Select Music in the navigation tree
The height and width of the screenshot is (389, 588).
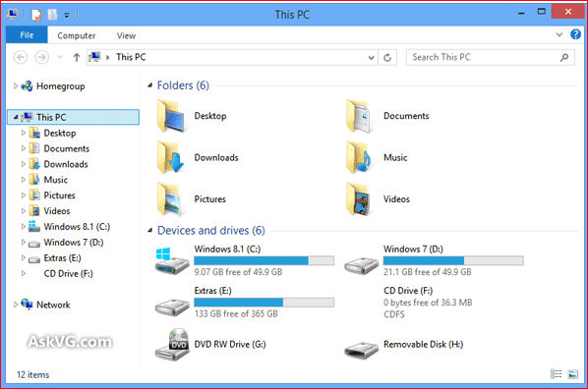55,180
